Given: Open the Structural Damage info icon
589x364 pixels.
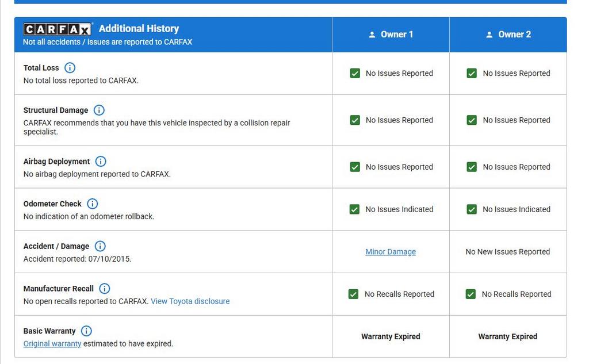Looking at the screenshot, I should point(99,110).
